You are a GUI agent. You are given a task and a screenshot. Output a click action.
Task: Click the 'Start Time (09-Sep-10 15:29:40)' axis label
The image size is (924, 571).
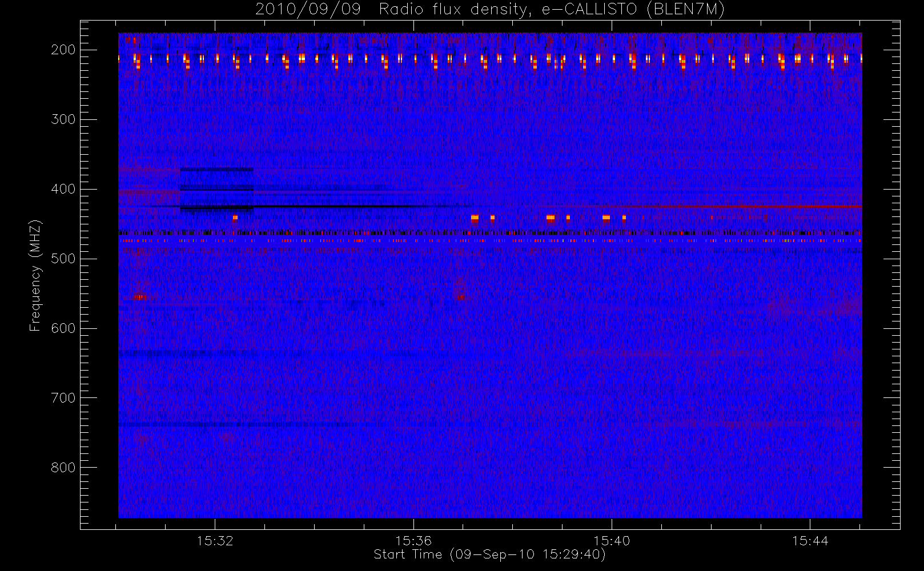coord(489,554)
